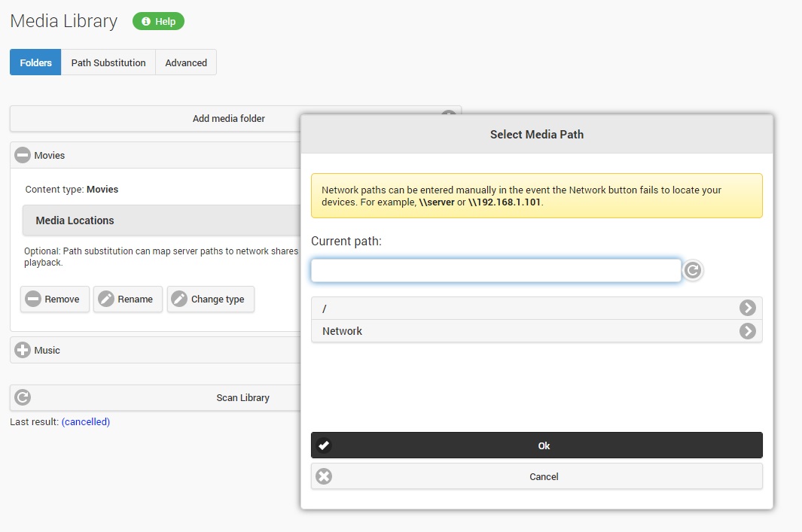Screen dimensions: 802x532
Task: Open the (cancelled) last result link
Action: [x=86, y=421]
